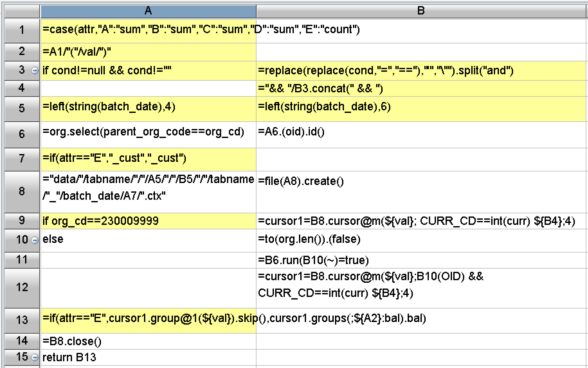The image size is (588, 368).
Task: Select column B header
Action: pyautogui.click(x=421, y=11)
